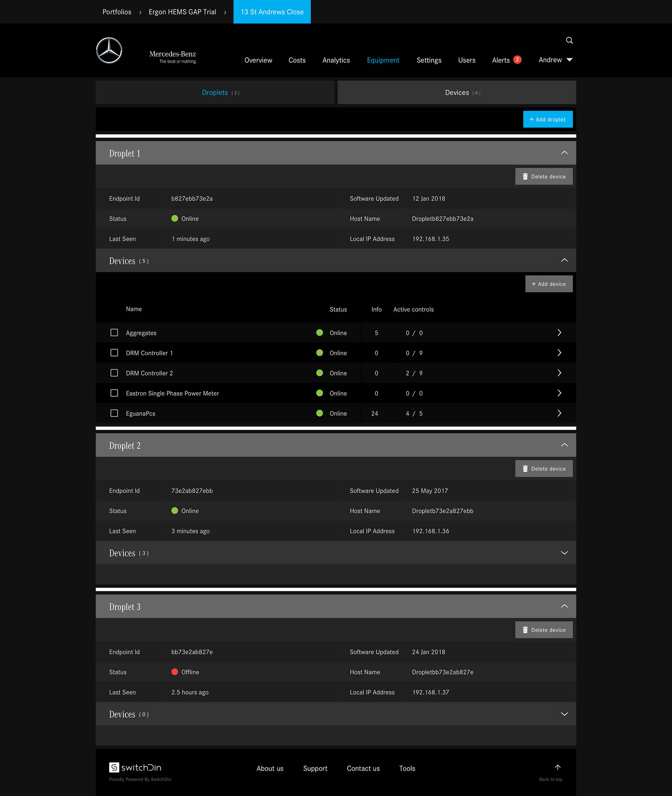Tick the DRM Controller 1 checkbox
This screenshot has width=672, height=796.
pyautogui.click(x=114, y=353)
